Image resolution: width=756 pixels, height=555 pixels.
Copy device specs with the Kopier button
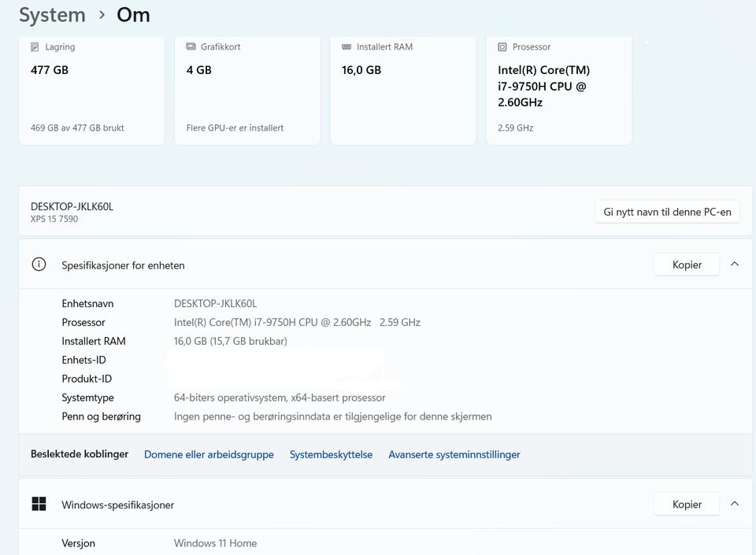pos(687,265)
